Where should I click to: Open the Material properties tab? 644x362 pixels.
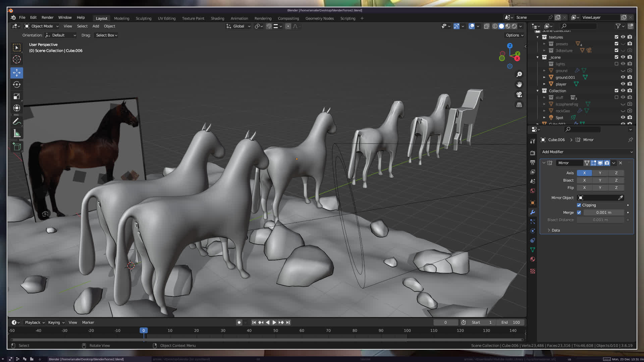point(533,259)
